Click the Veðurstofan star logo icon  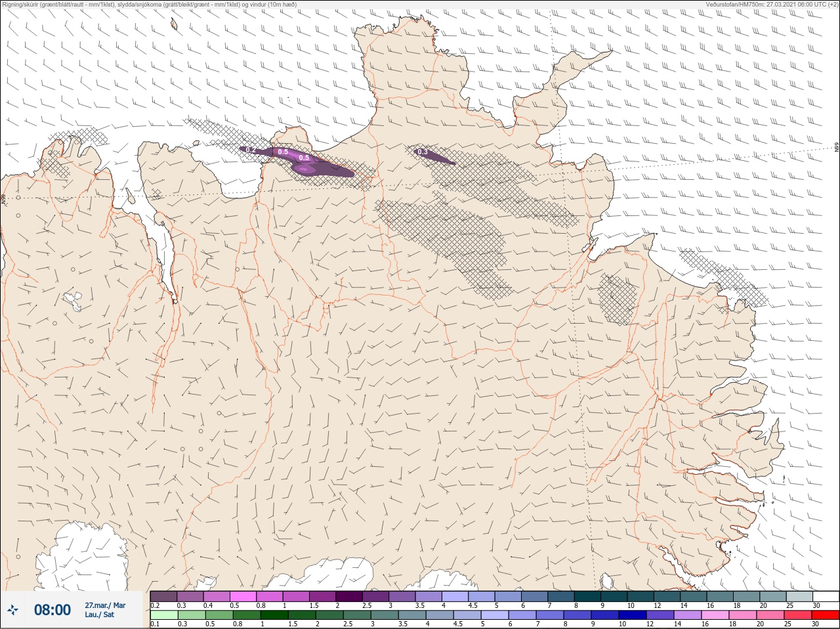pos(12,610)
